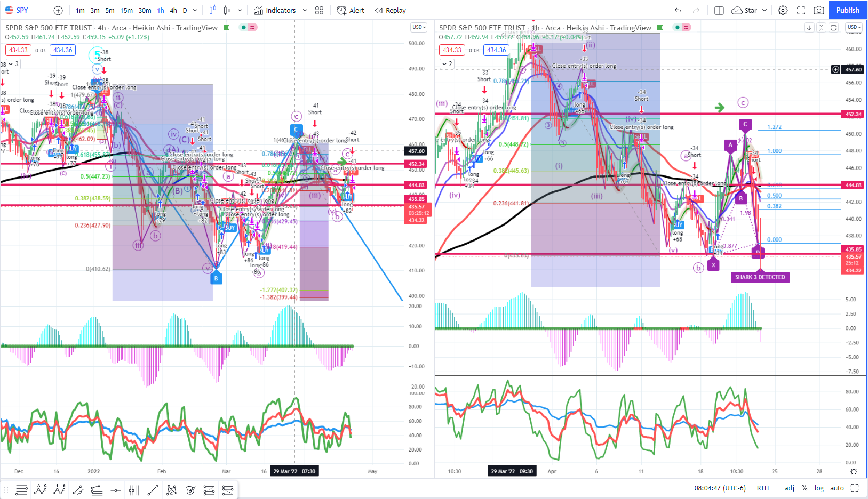Select the 1h timeframe

coord(161,10)
